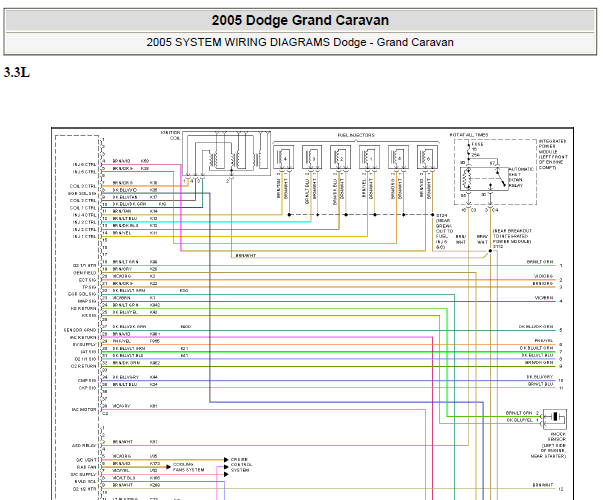This screenshot has height=500, width=603.
Task: Click the knock sensor symbol
Action: pos(555,419)
